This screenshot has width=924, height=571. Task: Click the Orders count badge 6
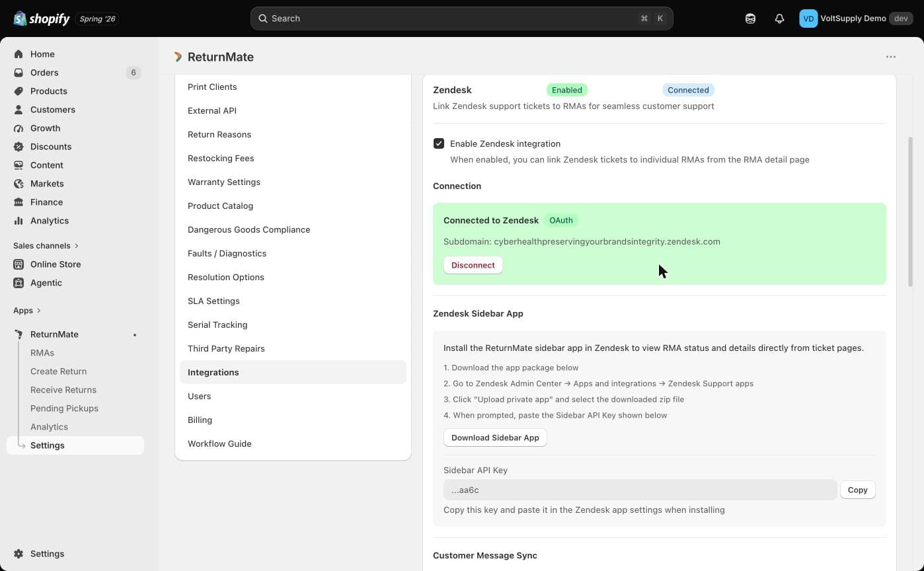point(134,73)
